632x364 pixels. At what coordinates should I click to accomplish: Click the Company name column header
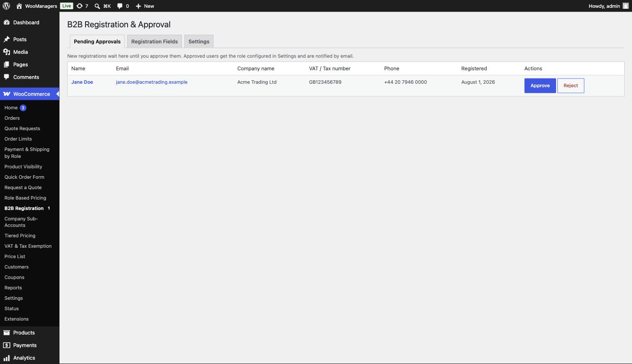(x=256, y=69)
